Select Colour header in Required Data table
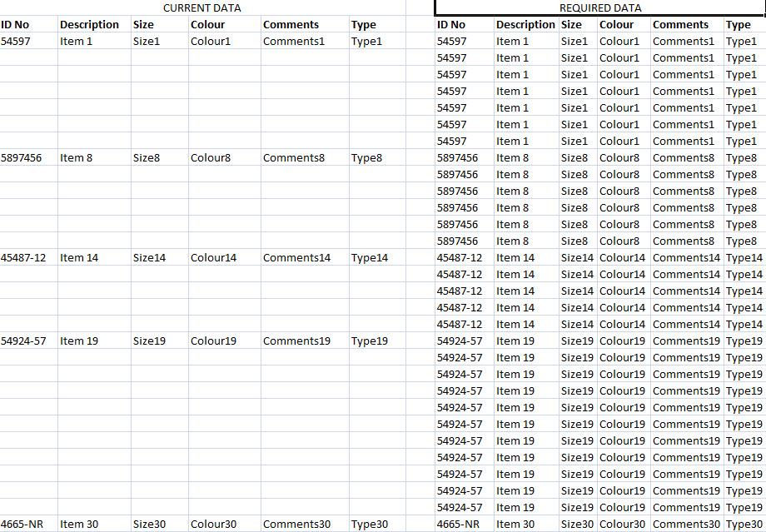 pyautogui.click(x=616, y=24)
